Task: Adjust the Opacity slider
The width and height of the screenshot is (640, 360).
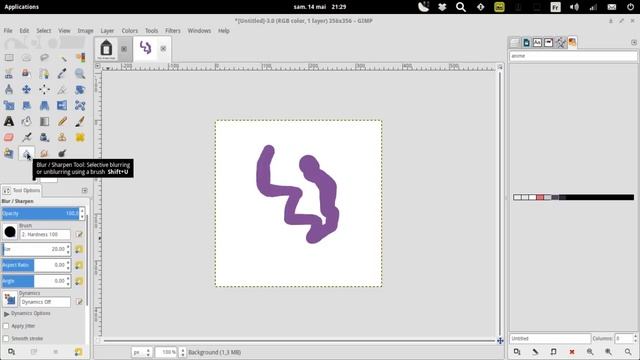Action: (x=40, y=213)
